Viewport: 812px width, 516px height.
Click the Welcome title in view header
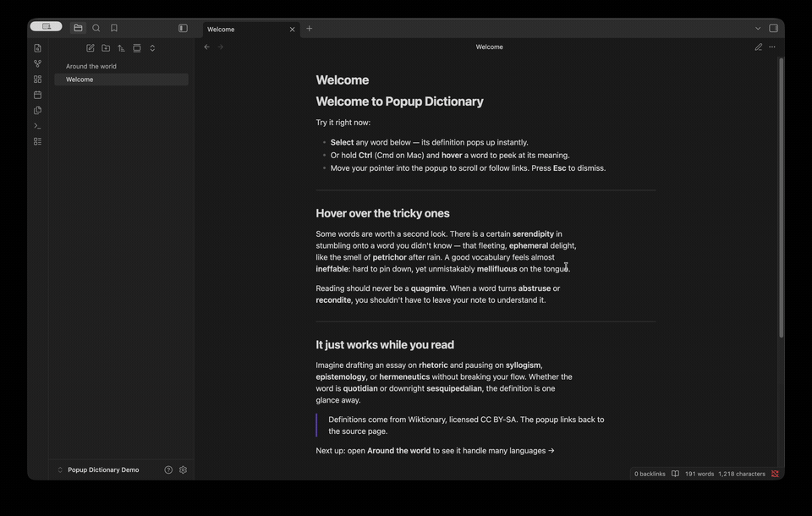490,47
